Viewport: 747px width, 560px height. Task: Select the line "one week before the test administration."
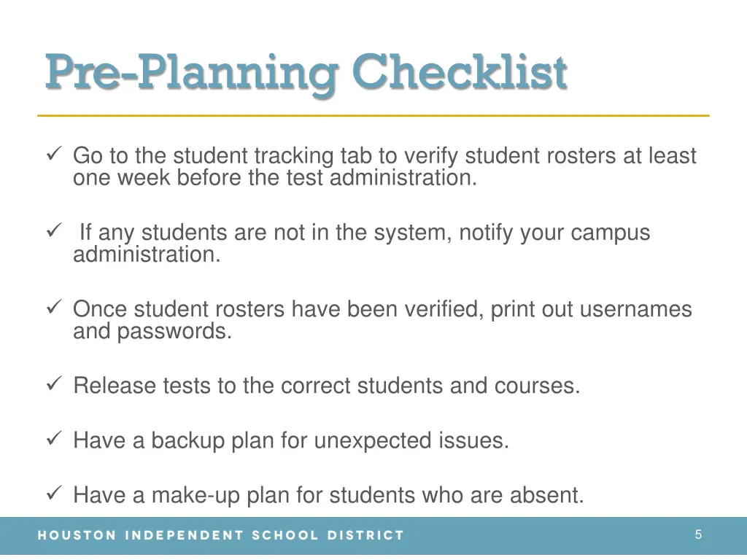(x=274, y=177)
